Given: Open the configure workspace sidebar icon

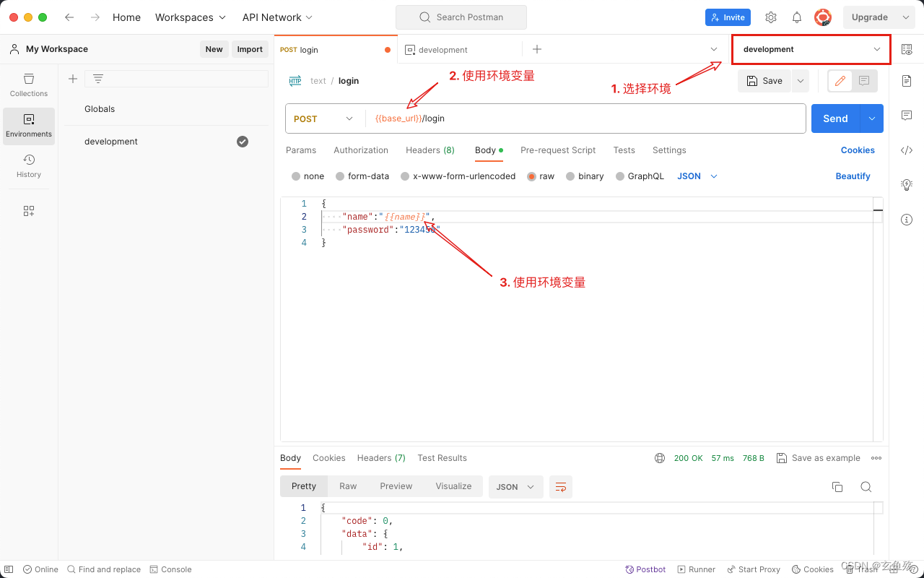Looking at the screenshot, I should pos(29,211).
